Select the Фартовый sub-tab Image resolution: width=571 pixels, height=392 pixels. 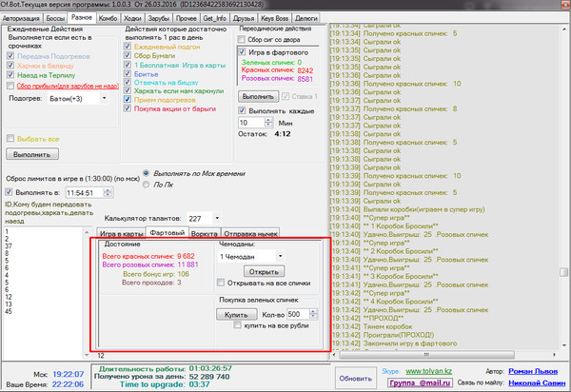click(167, 232)
